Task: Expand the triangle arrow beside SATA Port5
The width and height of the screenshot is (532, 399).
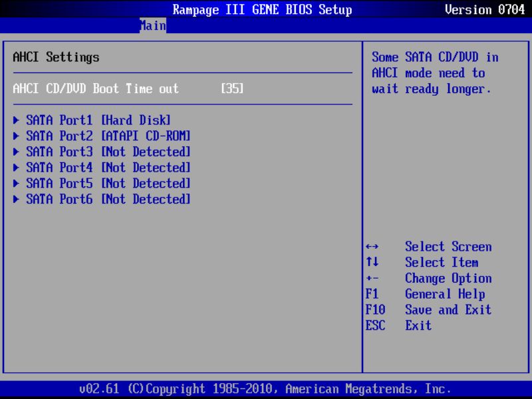Action: click(16, 184)
